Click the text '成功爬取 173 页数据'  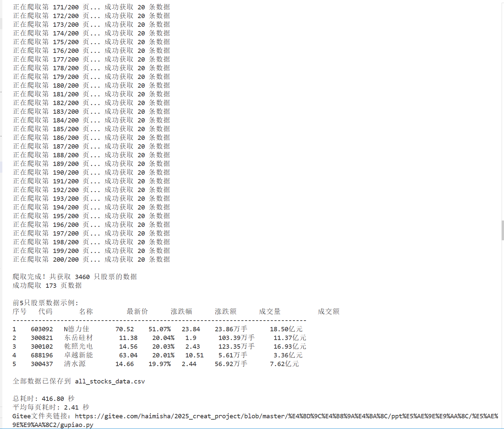coord(47,285)
